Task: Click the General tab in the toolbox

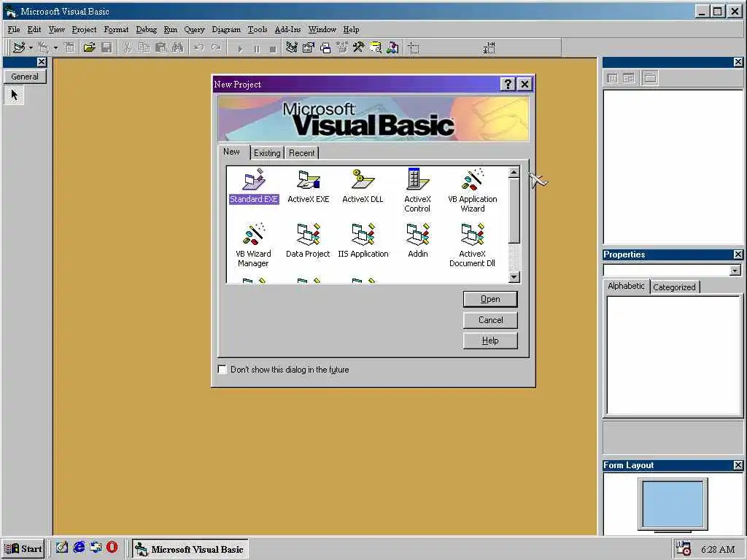Action: (x=25, y=77)
